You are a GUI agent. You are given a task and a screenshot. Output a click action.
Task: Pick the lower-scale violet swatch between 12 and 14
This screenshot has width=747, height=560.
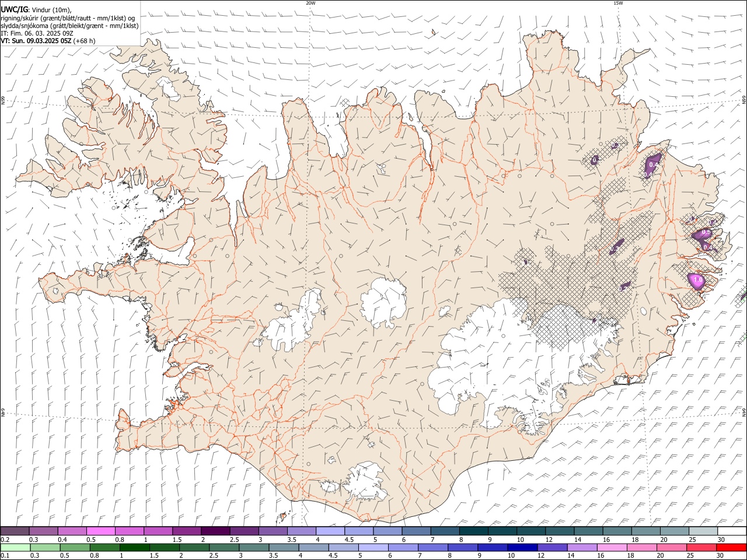click(x=551, y=547)
